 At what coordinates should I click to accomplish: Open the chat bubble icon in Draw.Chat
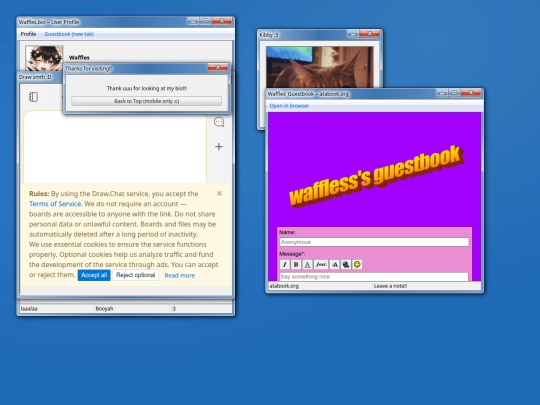pyautogui.click(x=219, y=122)
